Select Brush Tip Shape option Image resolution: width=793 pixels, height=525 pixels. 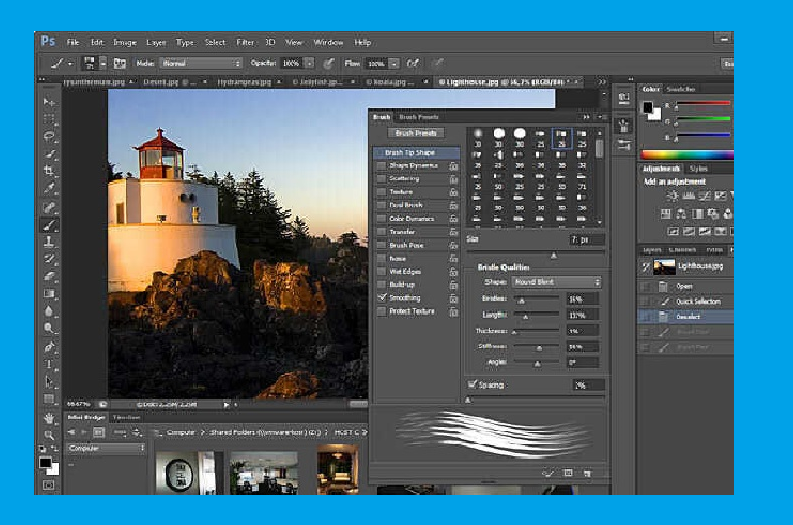pos(416,152)
